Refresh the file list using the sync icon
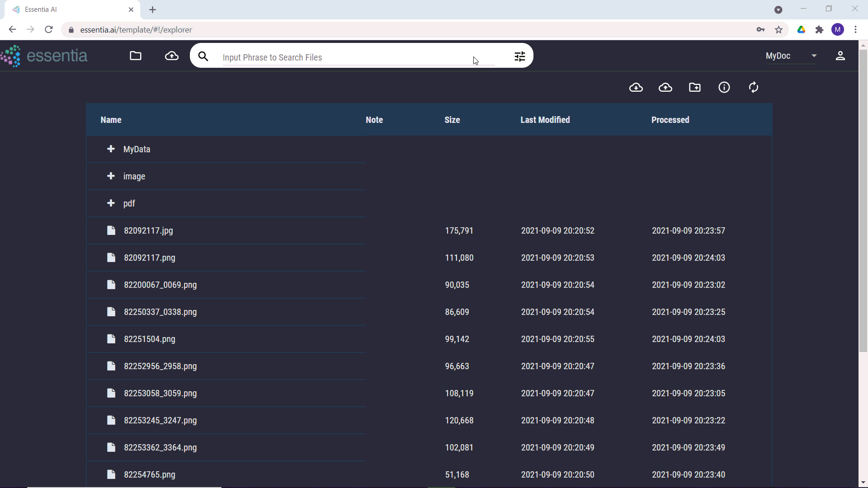 point(754,87)
